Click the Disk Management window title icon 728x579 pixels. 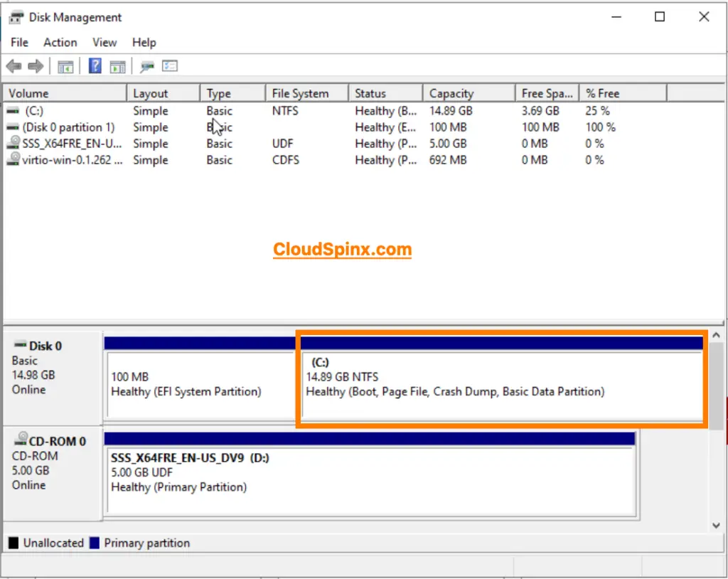pyautogui.click(x=16, y=16)
